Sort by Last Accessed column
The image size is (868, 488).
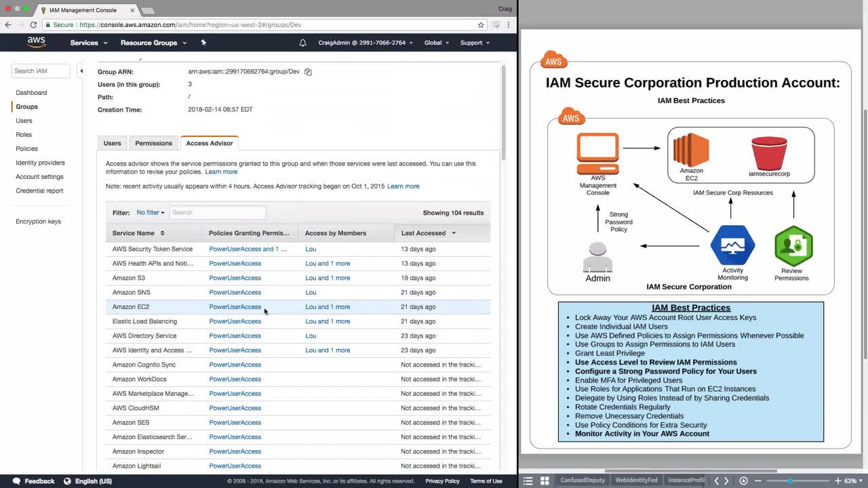point(429,233)
